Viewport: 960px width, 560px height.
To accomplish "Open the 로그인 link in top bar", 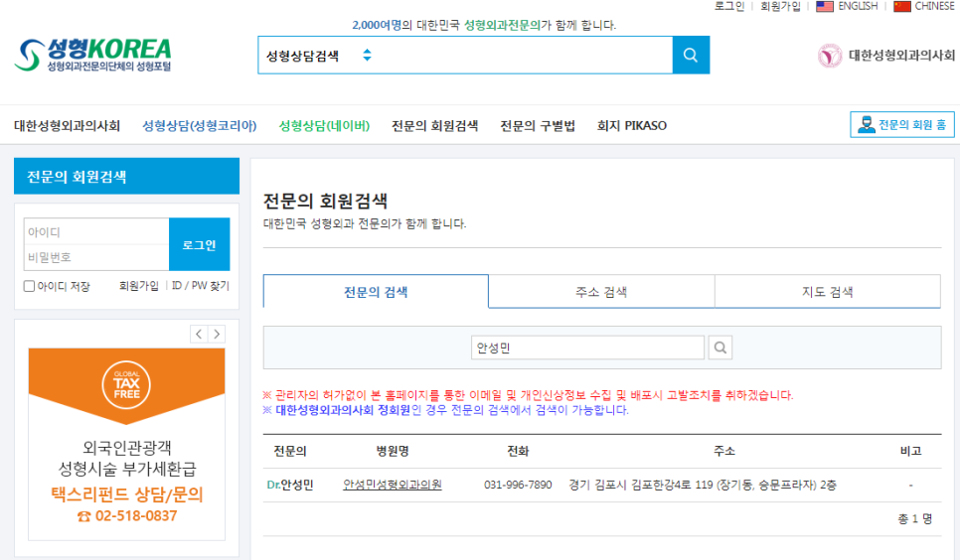I will pyautogui.click(x=729, y=6).
